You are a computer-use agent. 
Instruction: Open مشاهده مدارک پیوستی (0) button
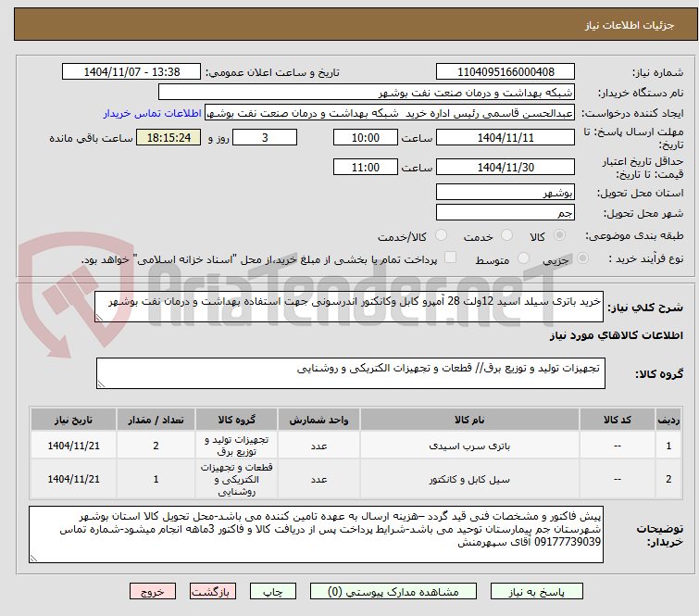(x=393, y=592)
